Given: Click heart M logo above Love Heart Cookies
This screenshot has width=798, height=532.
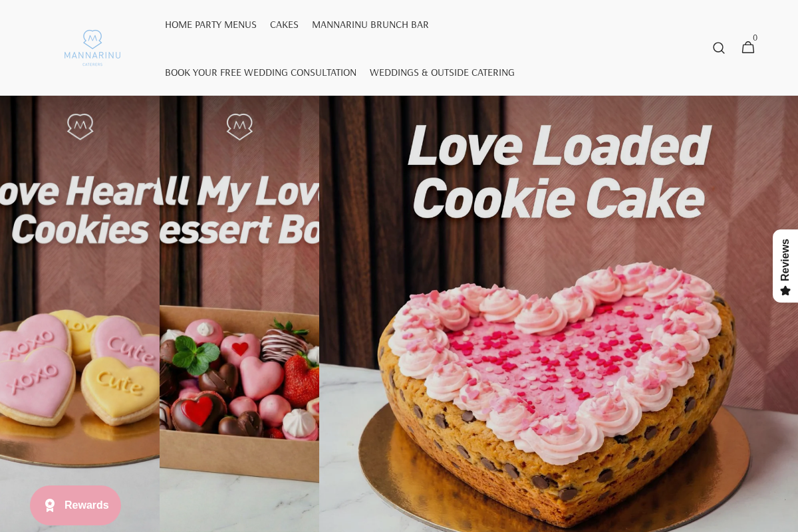Looking at the screenshot, I should (x=80, y=126).
